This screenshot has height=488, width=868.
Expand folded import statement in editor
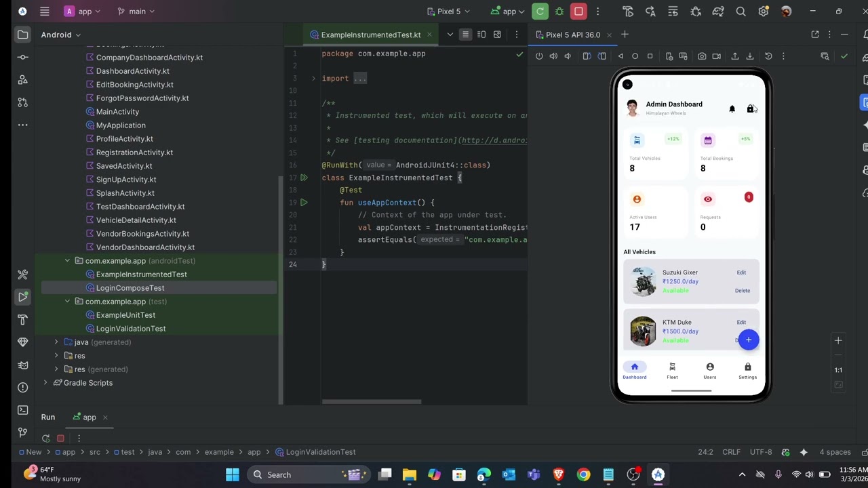(313, 79)
